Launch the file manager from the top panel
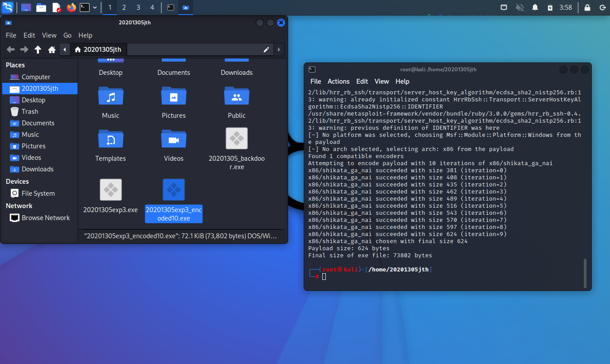Image resolution: width=610 pixels, height=364 pixels. click(x=41, y=8)
